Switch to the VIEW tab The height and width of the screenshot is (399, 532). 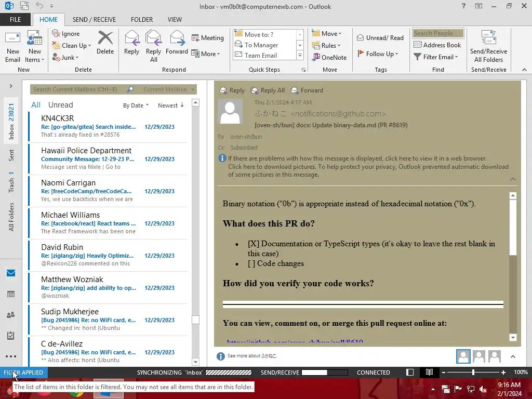pos(175,20)
